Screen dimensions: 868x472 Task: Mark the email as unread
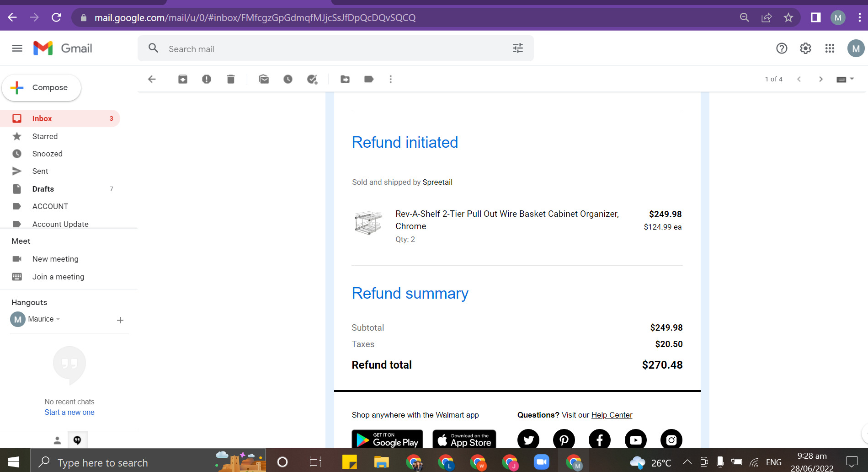click(x=264, y=79)
